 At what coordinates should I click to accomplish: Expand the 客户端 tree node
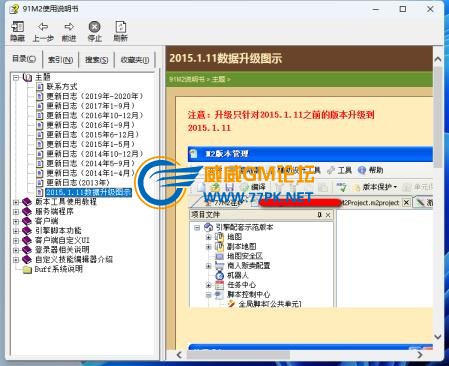[16, 221]
